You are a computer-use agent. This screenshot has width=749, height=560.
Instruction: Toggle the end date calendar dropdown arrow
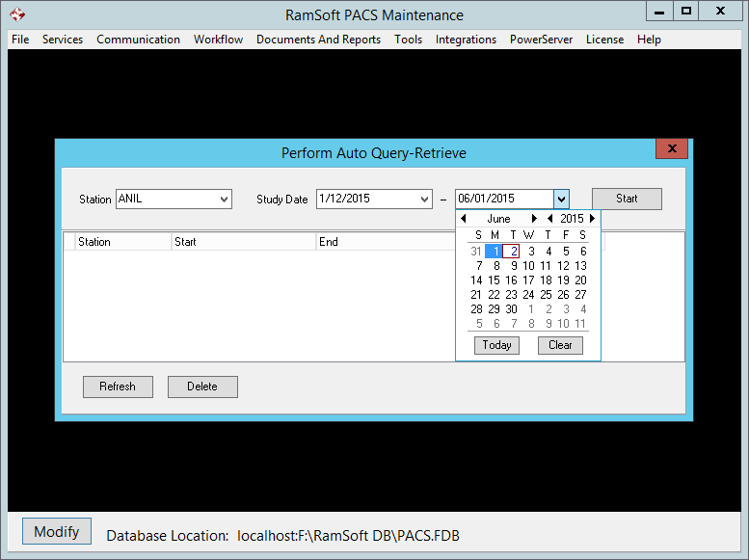[562, 200]
